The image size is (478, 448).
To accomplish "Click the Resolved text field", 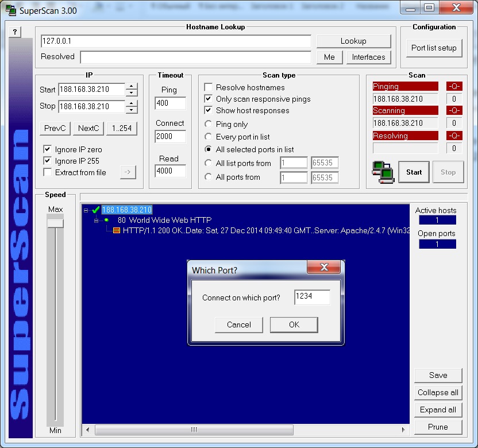I will [196, 57].
